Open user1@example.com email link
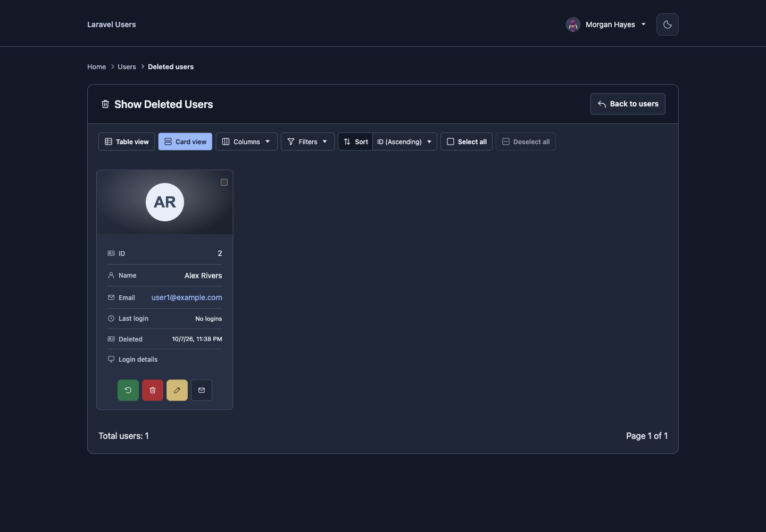This screenshot has height=532, width=766. point(187,297)
